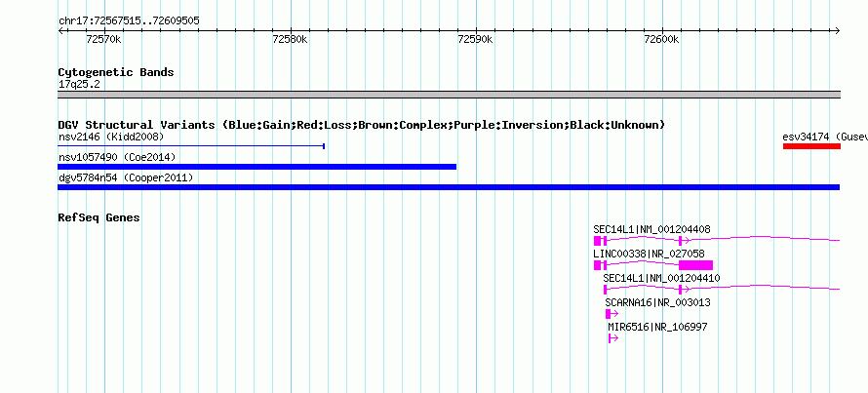Click the 72590k ruler tick label
Screen dimensions: 868x393
coord(476,39)
